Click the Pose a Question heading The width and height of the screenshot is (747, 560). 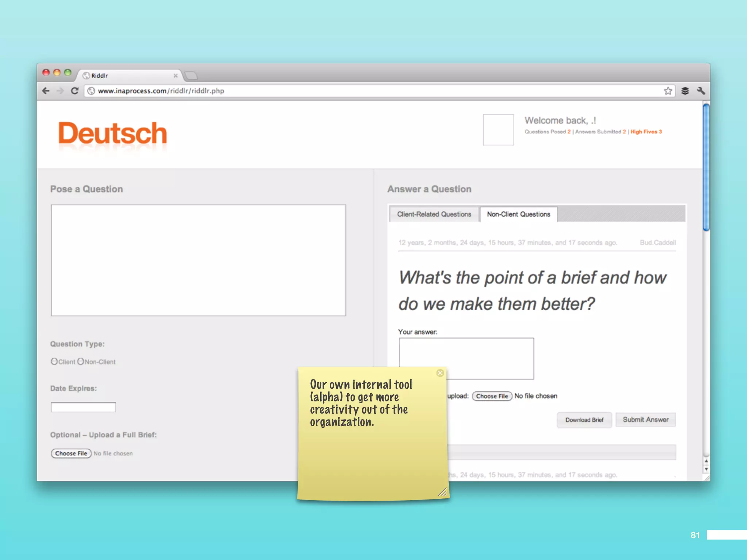click(x=86, y=189)
